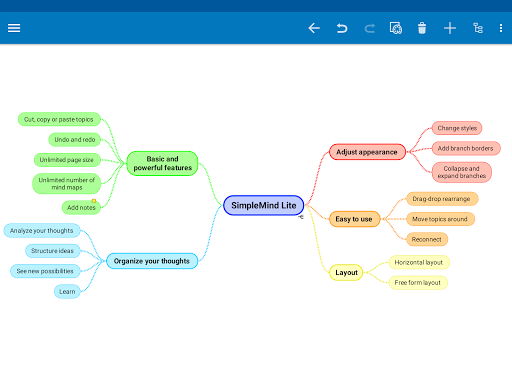Click the Move topics around node
The image size is (512, 384).
(x=440, y=219)
